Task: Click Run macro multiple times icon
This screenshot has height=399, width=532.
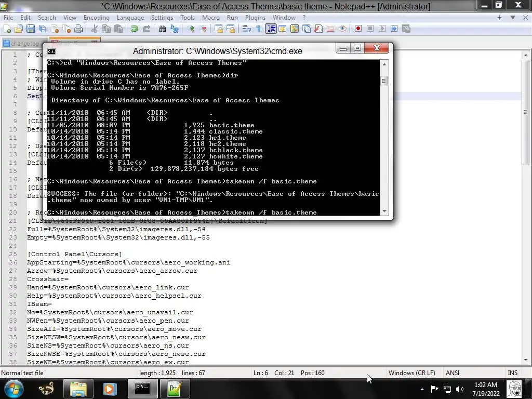Action: 394,29
